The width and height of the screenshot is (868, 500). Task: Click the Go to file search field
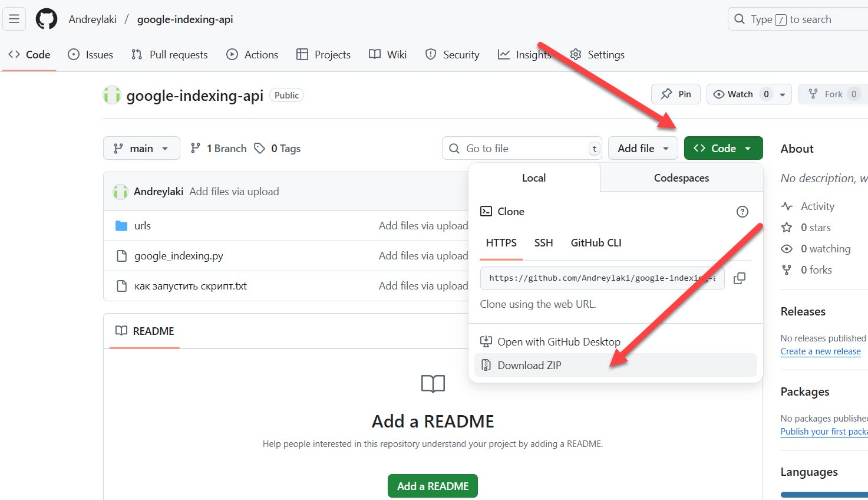[x=522, y=149]
